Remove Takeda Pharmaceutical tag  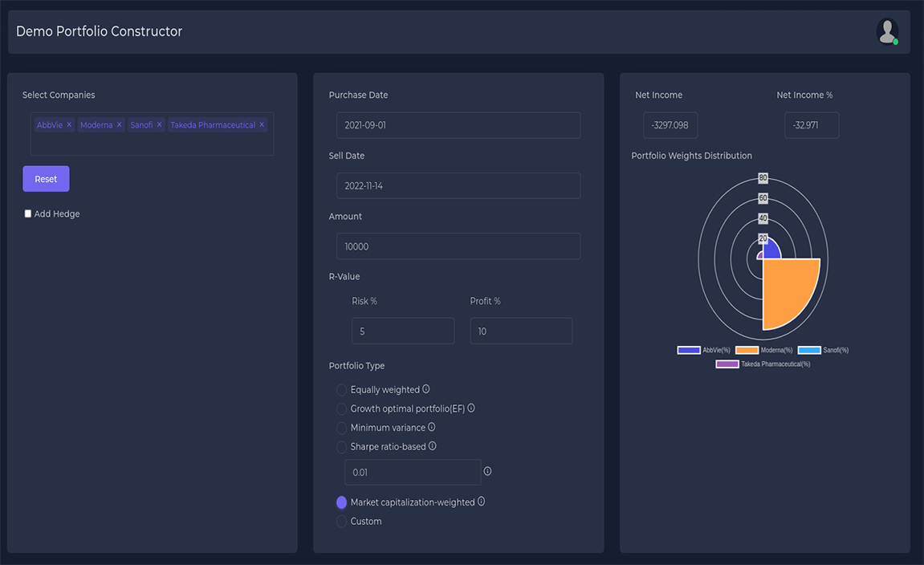[x=262, y=125]
